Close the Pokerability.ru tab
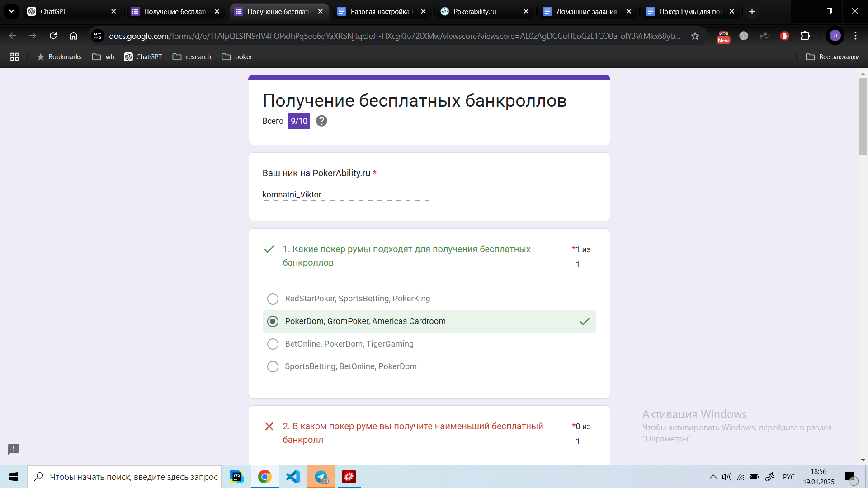Image resolution: width=868 pixels, height=488 pixels. (x=526, y=11)
